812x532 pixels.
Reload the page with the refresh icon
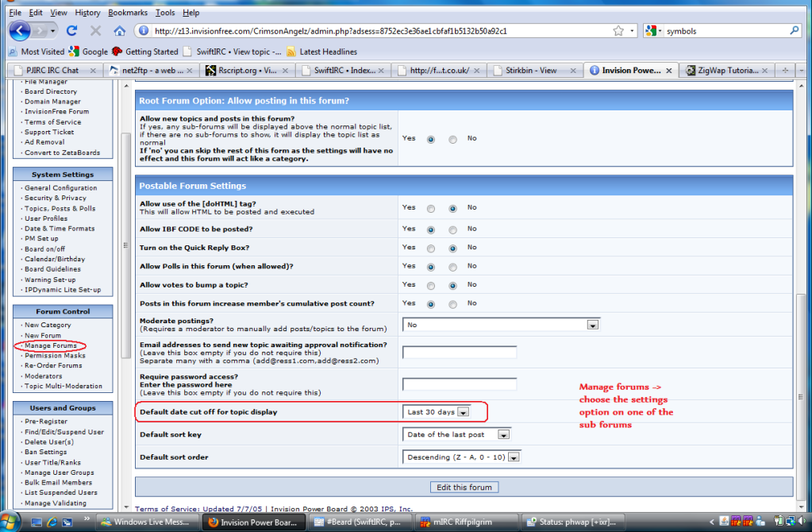click(72, 31)
